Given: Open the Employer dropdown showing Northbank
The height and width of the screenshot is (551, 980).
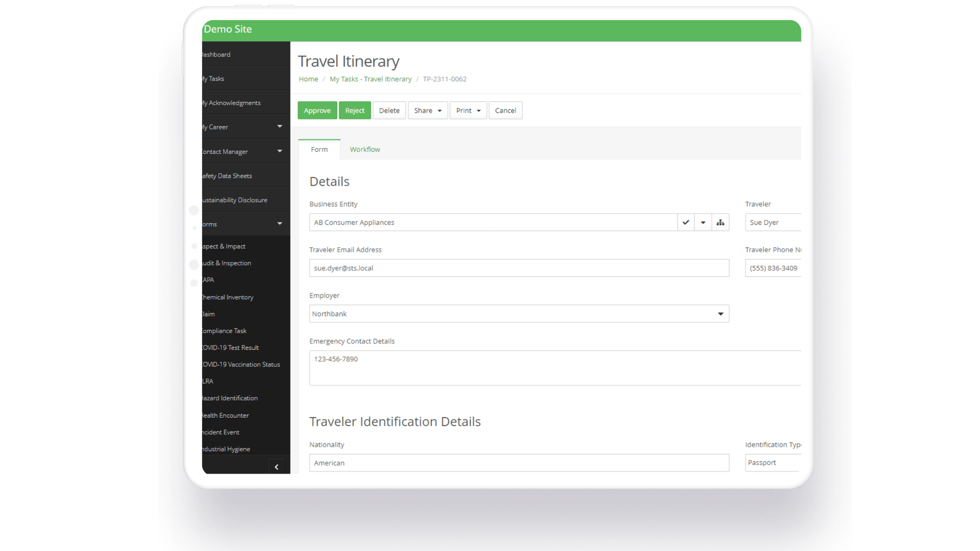Looking at the screenshot, I should pos(519,313).
